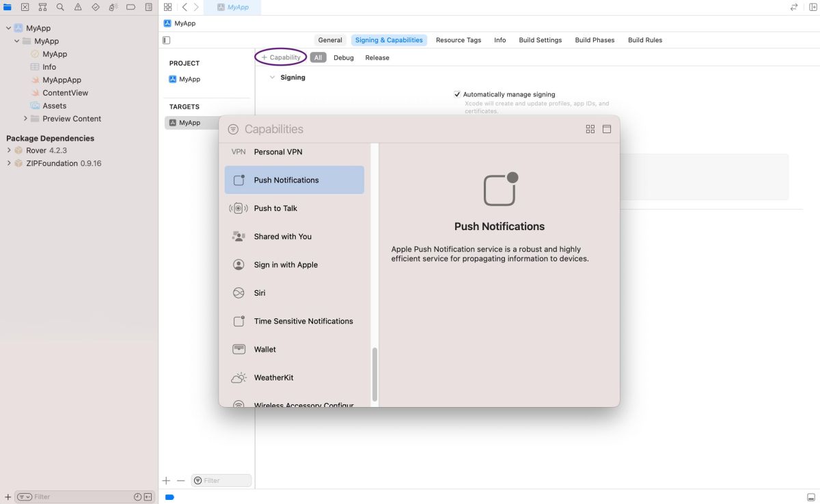
Task: Open the Project navigator folder icon
Action: point(8,7)
